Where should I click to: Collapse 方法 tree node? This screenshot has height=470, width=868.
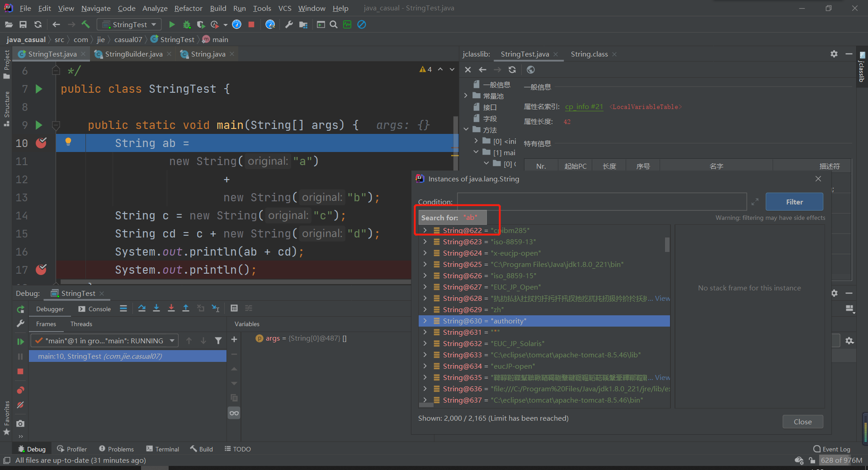(466, 129)
